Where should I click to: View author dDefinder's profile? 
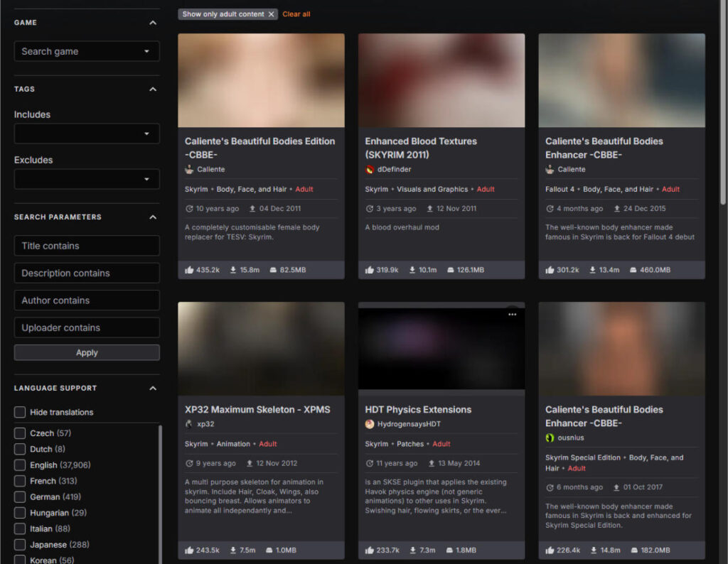point(394,169)
